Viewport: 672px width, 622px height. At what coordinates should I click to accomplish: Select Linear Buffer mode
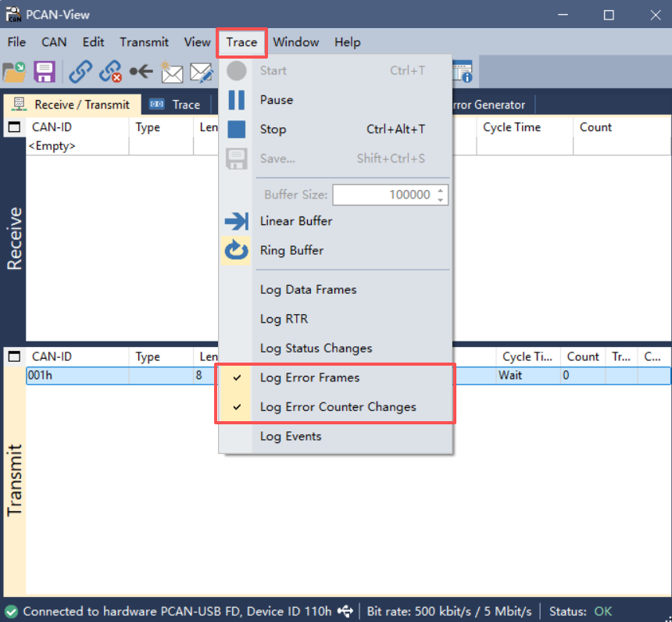295,221
